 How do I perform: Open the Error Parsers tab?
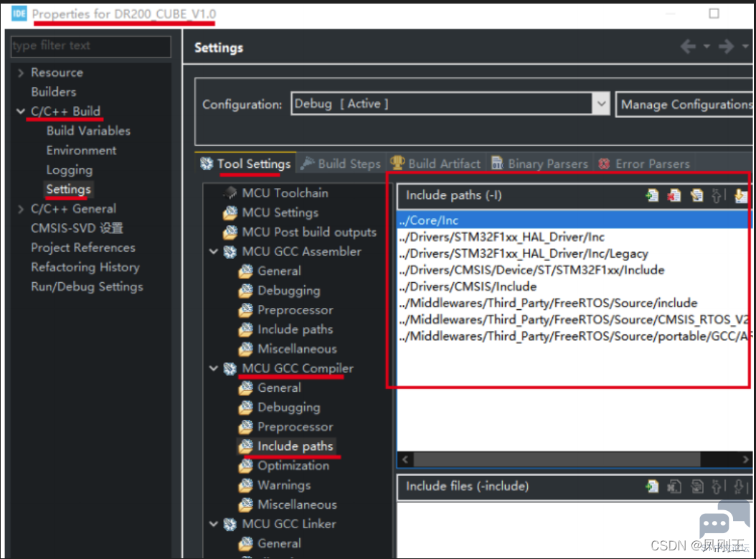644,164
